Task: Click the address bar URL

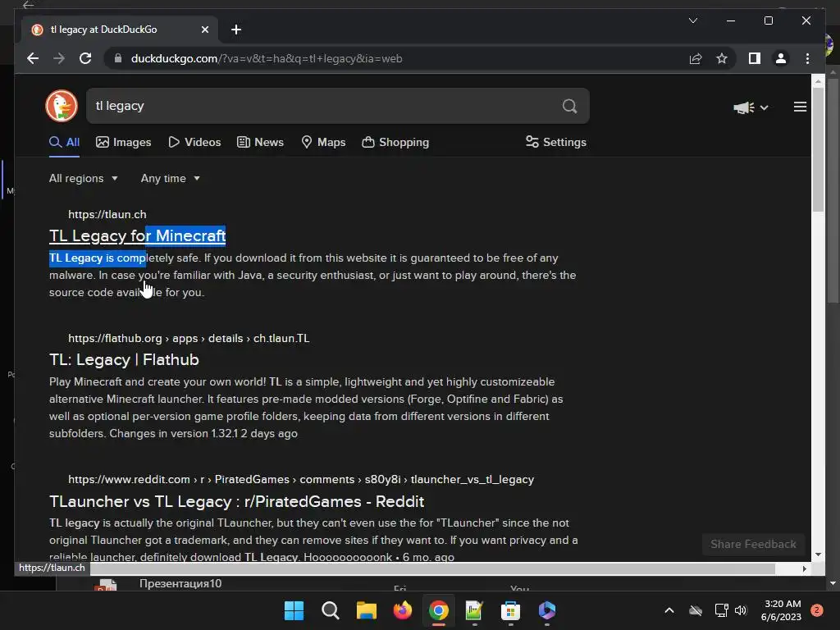Action: click(x=267, y=58)
